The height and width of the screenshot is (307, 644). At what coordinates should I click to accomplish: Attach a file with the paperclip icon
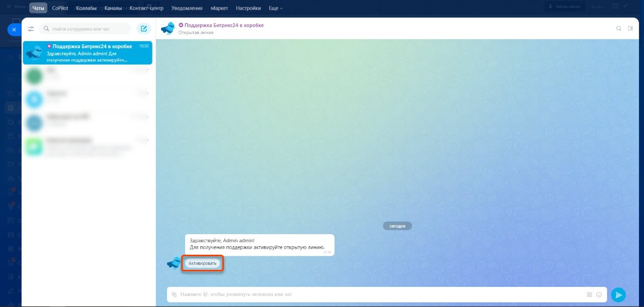tap(174, 294)
